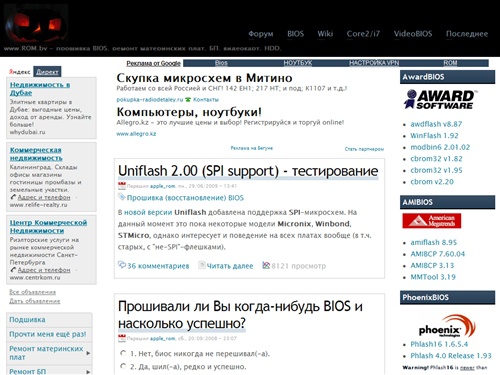Open the Wiki top navigation item
This screenshot has width=500, height=375.
click(x=325, y=34)
